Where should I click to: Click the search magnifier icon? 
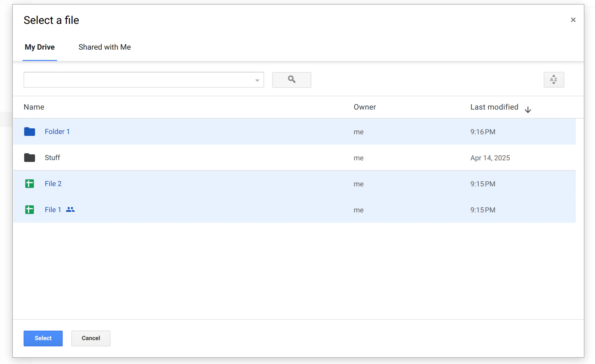(291, 80)
